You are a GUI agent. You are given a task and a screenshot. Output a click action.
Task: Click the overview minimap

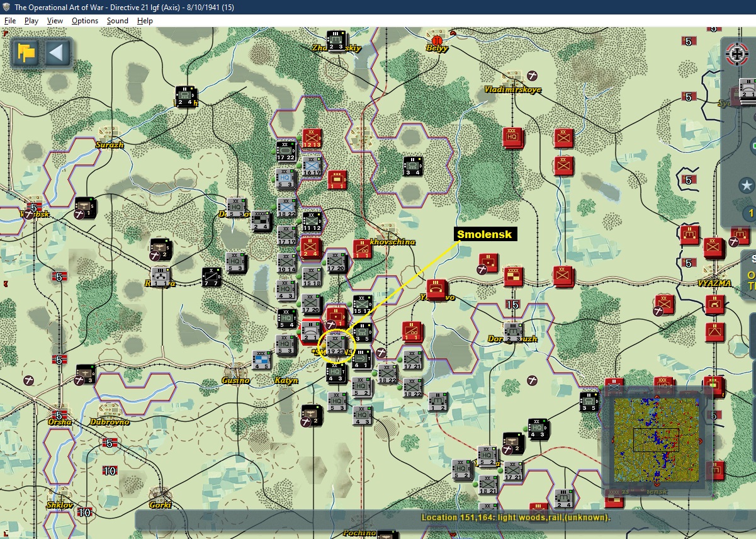coord(656,440)
